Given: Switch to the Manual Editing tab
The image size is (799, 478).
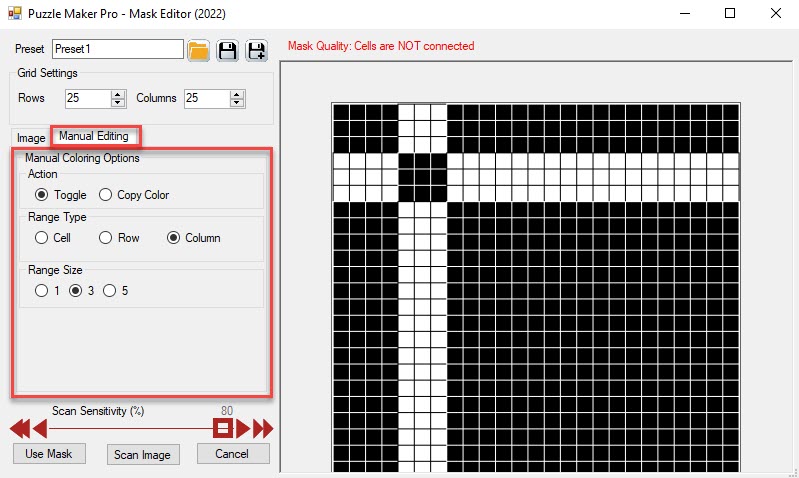Looking at the screenshot, I should [x=94, y=136].
